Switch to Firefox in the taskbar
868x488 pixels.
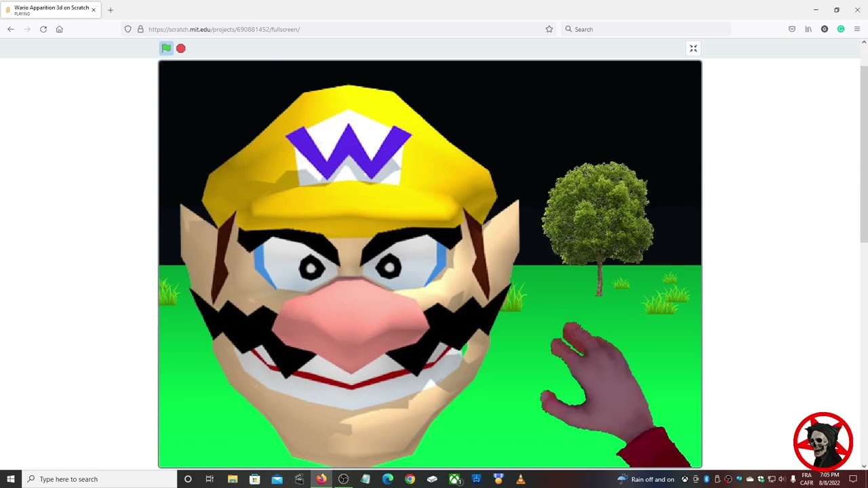tap(321, 479)
